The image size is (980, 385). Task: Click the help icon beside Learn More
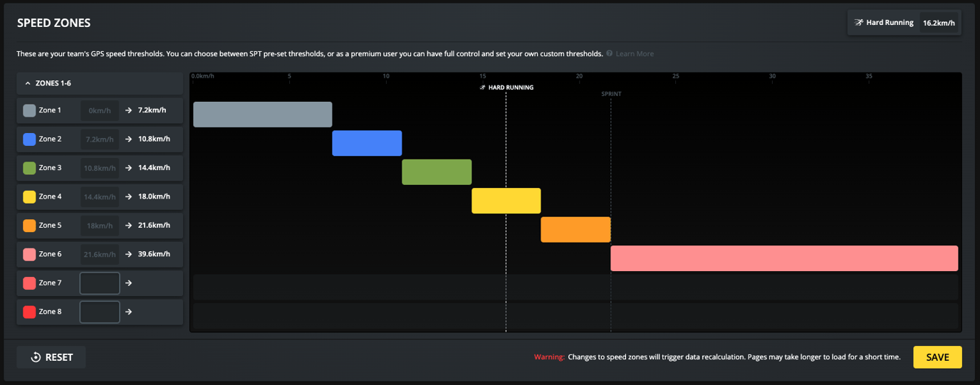[x=610, y=54]
